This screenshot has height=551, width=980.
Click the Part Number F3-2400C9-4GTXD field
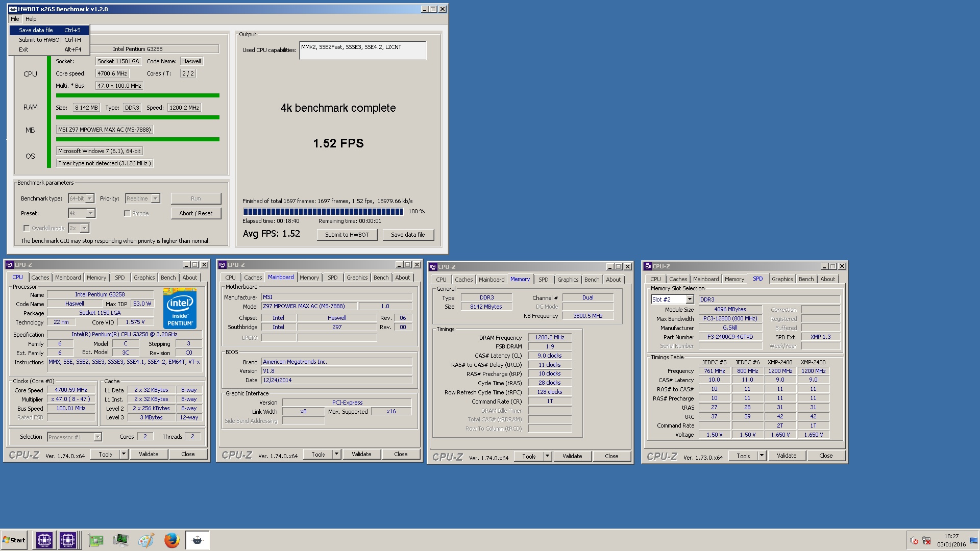(x=730, y=337)
